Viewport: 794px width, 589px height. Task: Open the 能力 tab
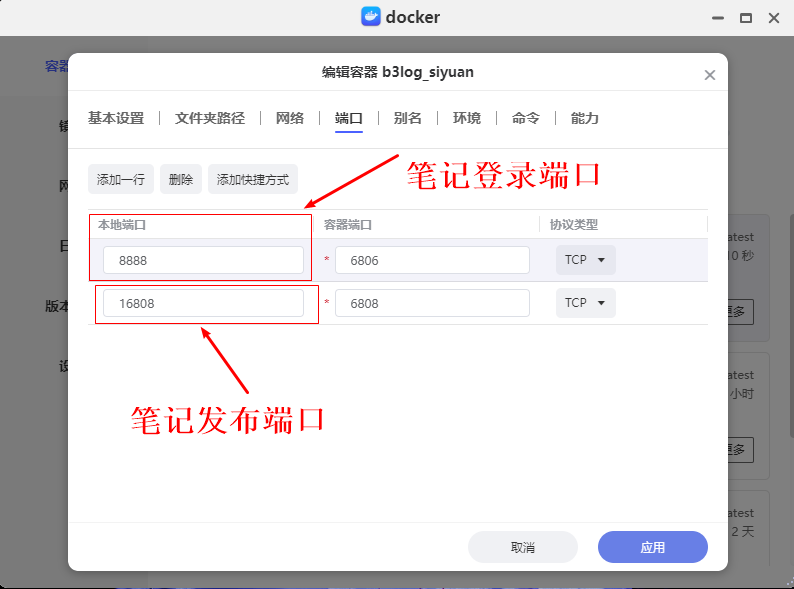click(584, 119)
